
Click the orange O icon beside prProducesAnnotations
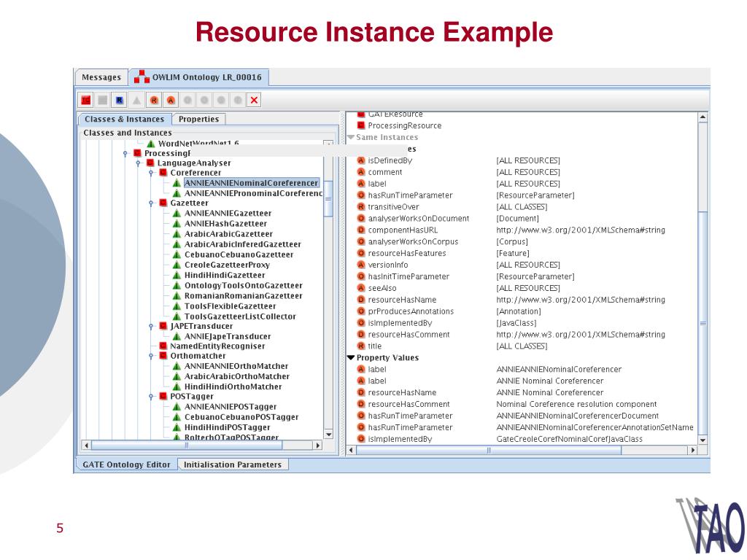(360, 311)
